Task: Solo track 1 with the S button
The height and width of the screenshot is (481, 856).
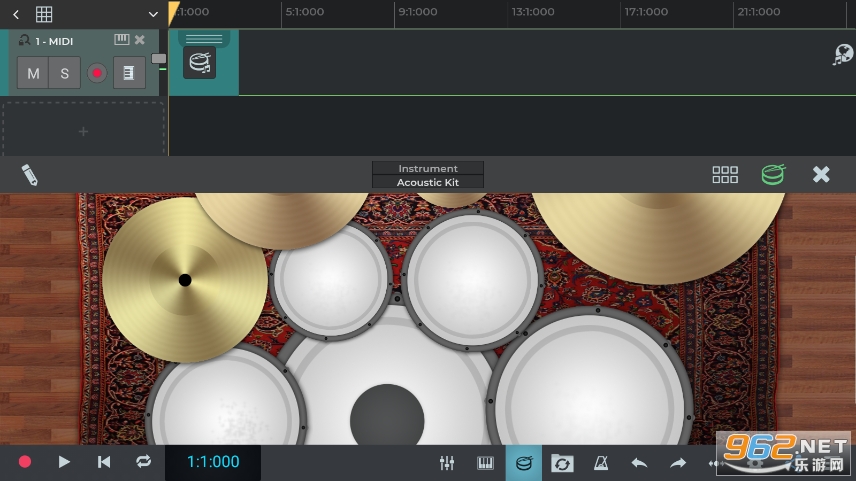Action: click(x=64, y=73)
